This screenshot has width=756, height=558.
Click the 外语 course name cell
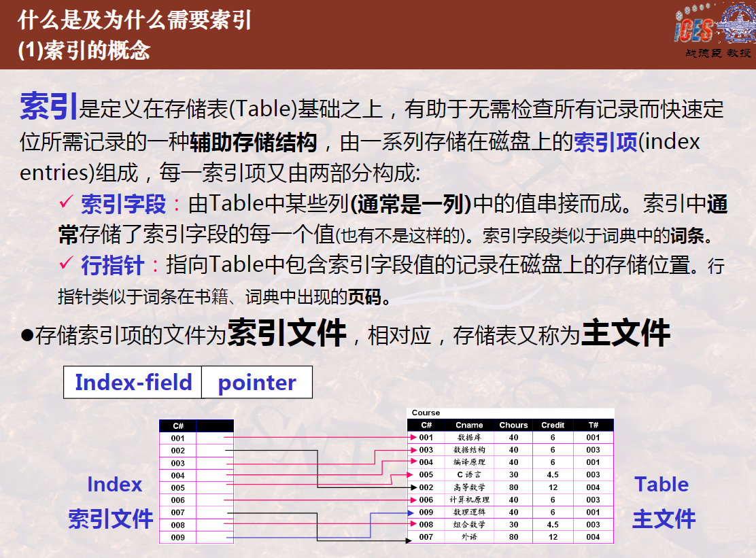(x=469, y=537)
